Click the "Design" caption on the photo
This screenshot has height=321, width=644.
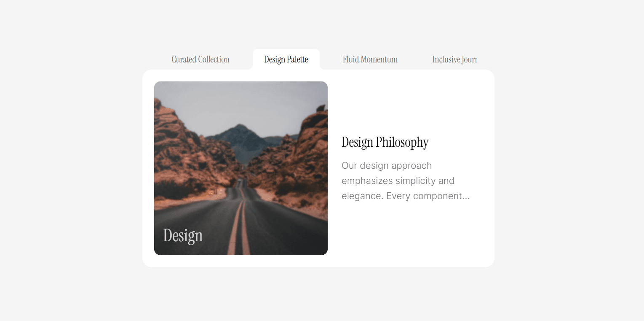click(x=183, y=236)
